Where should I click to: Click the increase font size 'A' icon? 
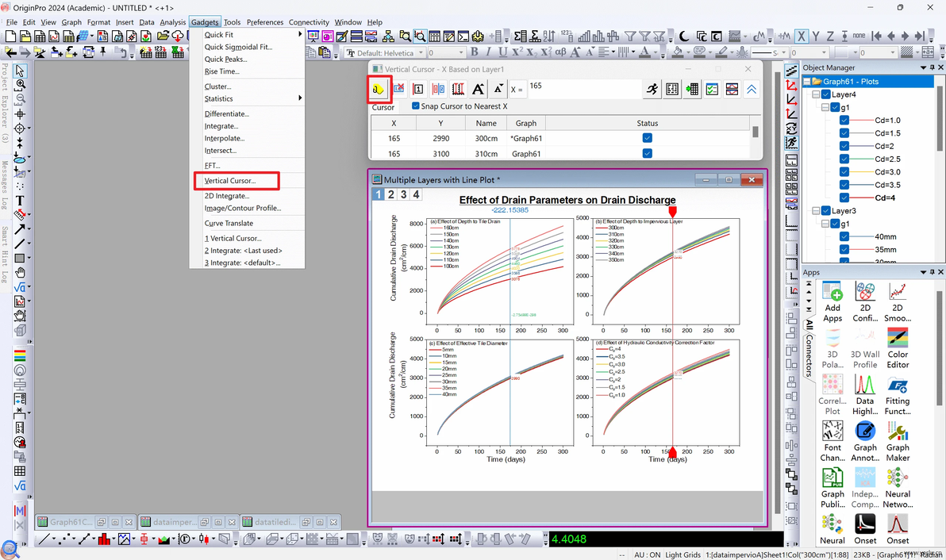tap(479, 89)
